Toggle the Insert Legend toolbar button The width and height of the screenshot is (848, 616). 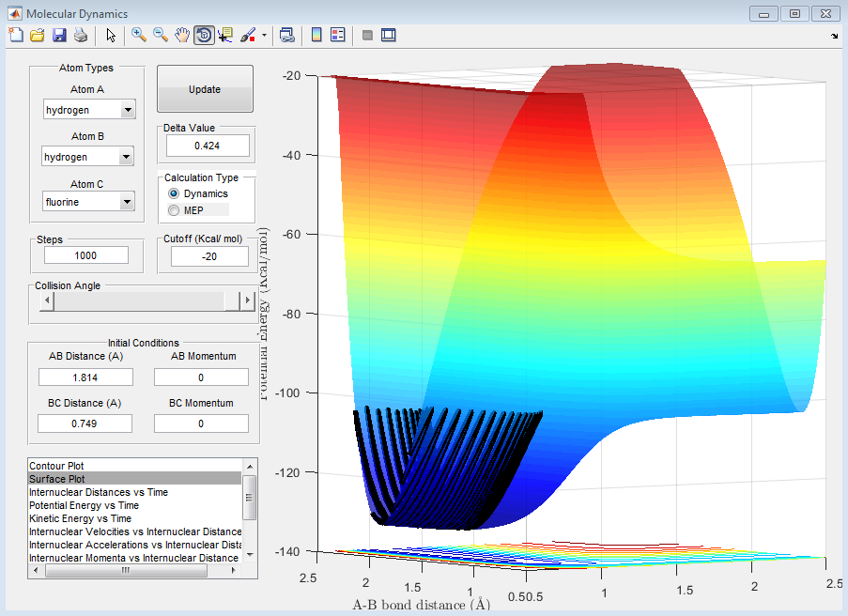338,36
